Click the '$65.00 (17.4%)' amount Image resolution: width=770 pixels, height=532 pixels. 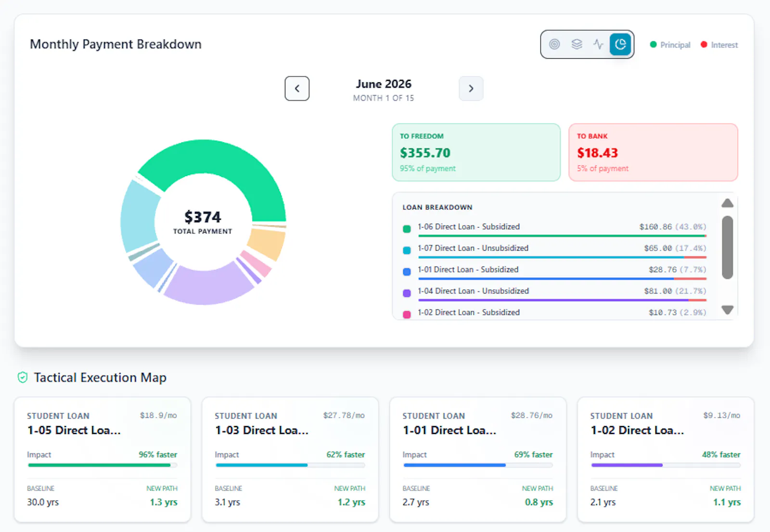coord(675,248)
